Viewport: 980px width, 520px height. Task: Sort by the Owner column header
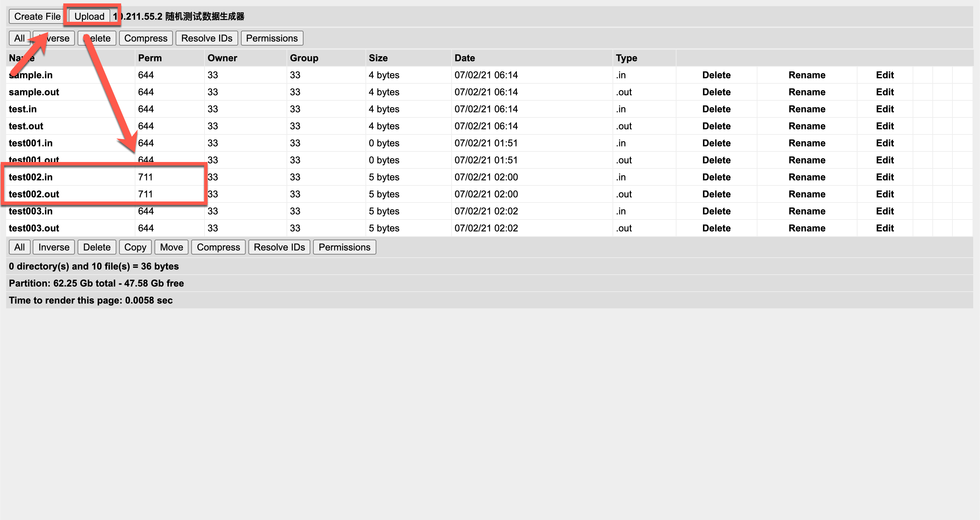pyautogui.click(x=222, y=58)
